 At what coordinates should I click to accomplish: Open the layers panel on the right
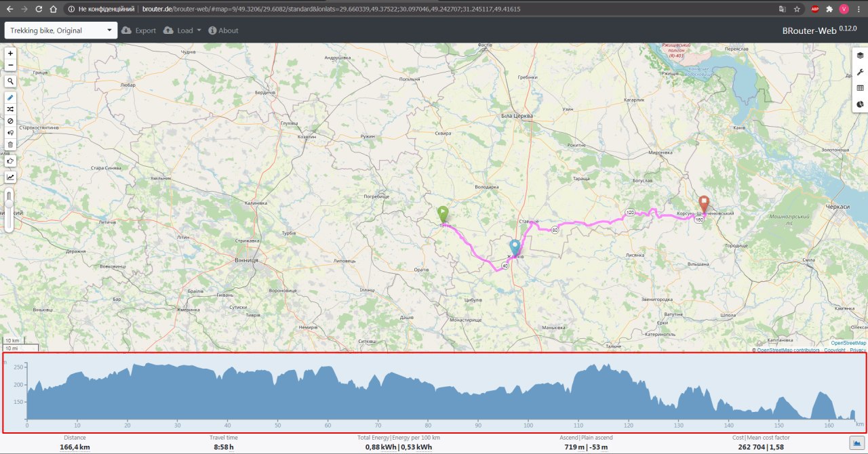tap(860, 56)
